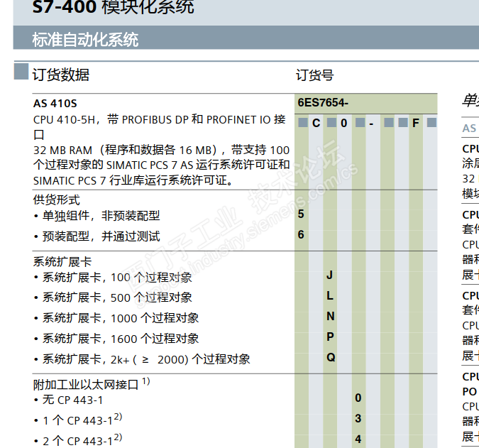Click order code '3' for one CP 443-1
Image resolution: width=479 pixels, height=448 pixels.
pyautogui.click(x=358, y=419)
